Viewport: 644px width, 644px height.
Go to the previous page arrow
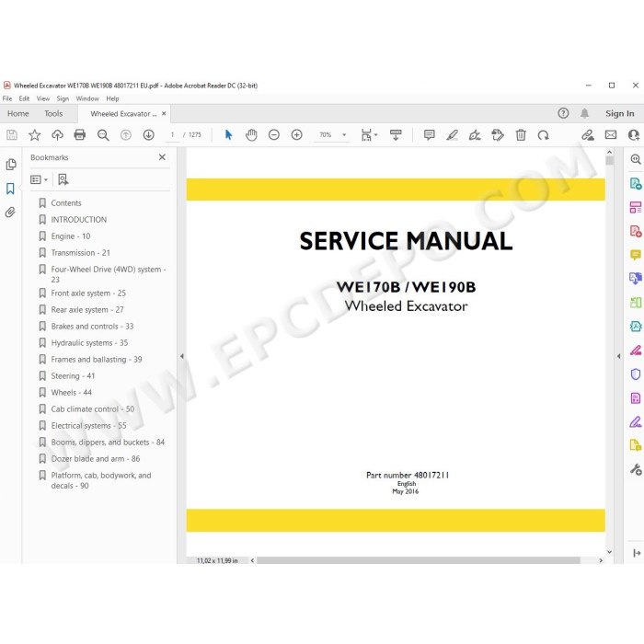(126, 134)
